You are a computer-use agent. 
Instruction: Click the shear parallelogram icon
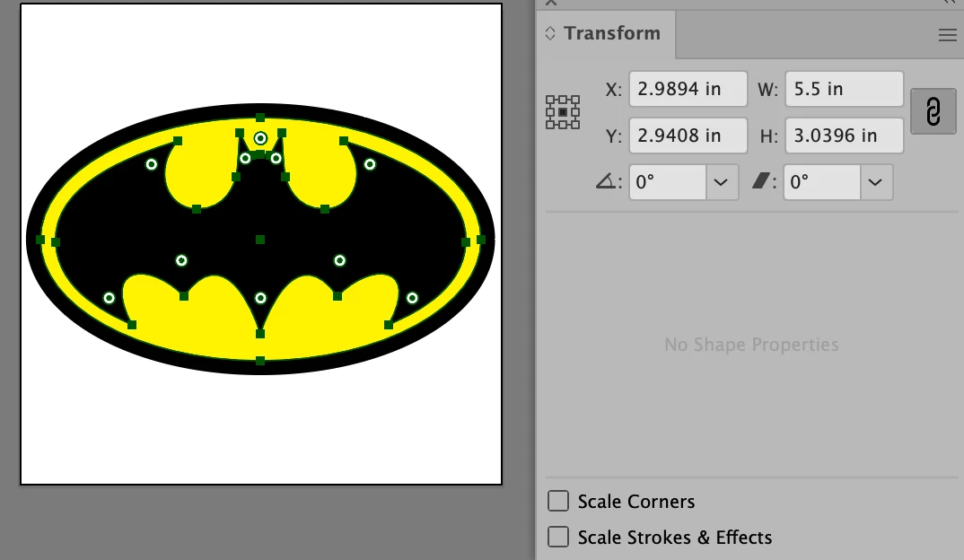(x=762, y=180)
